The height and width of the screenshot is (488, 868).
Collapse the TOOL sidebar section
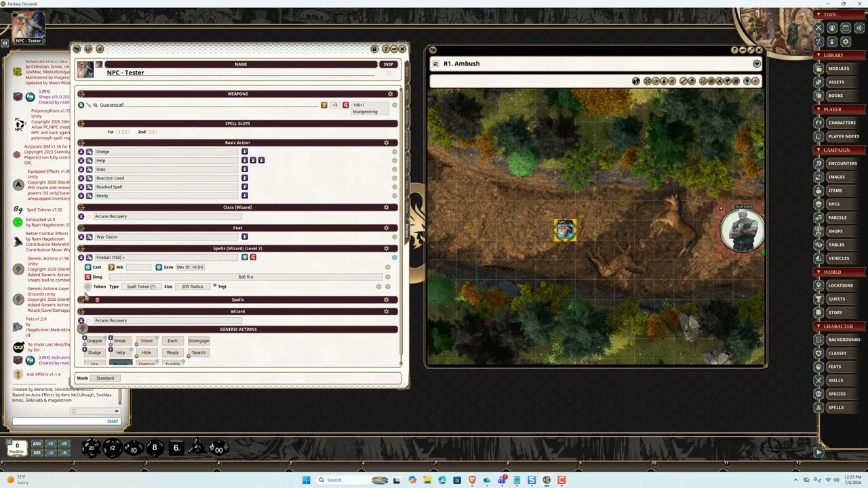pos(818,14)
